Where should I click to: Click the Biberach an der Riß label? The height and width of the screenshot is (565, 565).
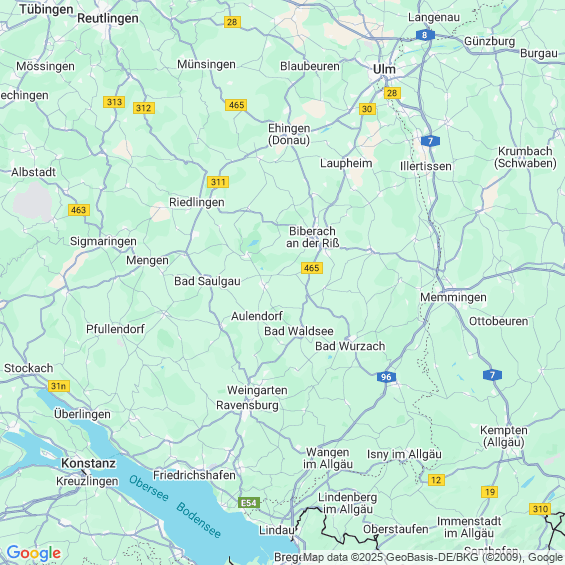[313, 237]
